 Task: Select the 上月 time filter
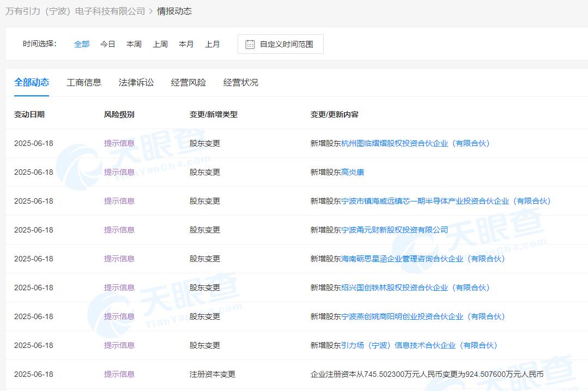tap(213, 45)
